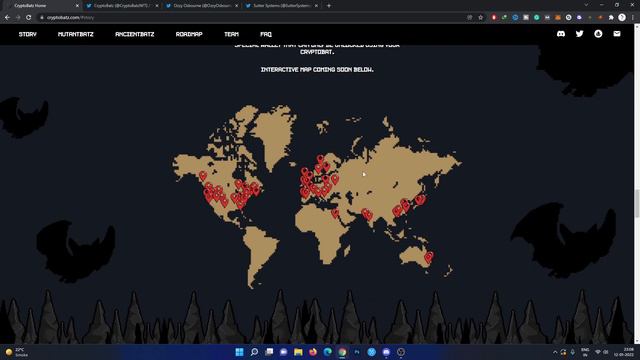
Task: Open the Windows Start menu
Action: (240, 352)
